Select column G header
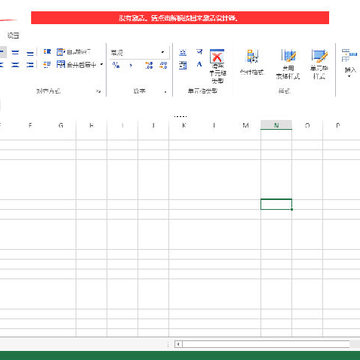360x360 pixels. tap(61, 125)
